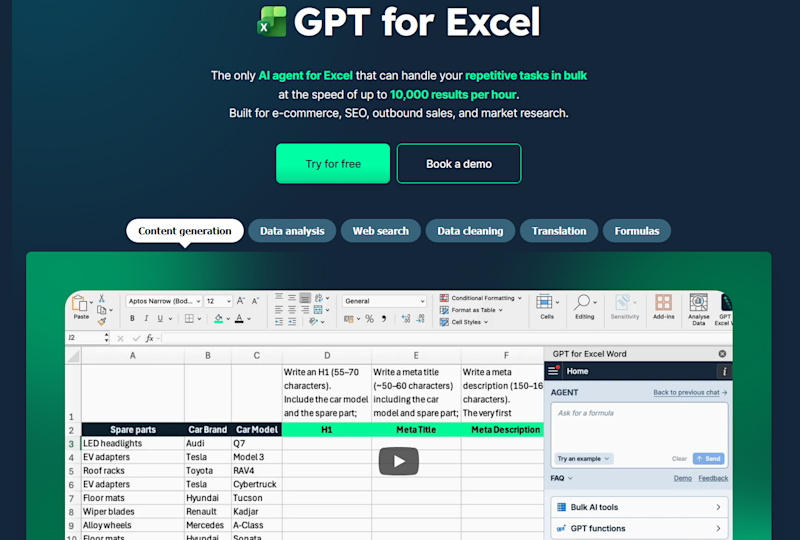The image size is (800, 540).
Task: Click the Align Right icon
Action: coord(305,309)
